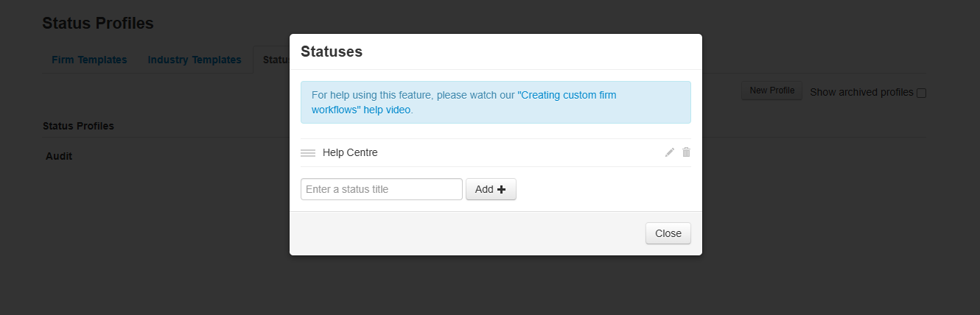Close the Statuses dialog

[x=668, y=233]
